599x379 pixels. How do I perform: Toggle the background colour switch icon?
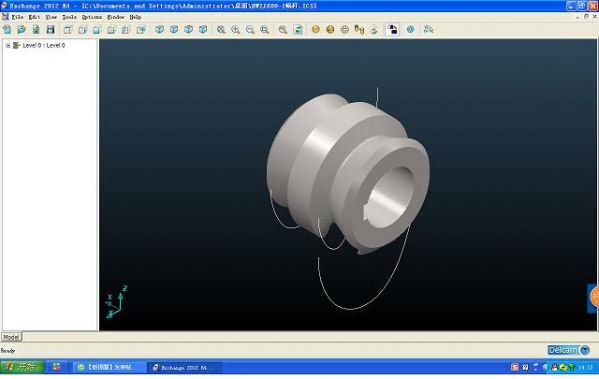point(392,29)
